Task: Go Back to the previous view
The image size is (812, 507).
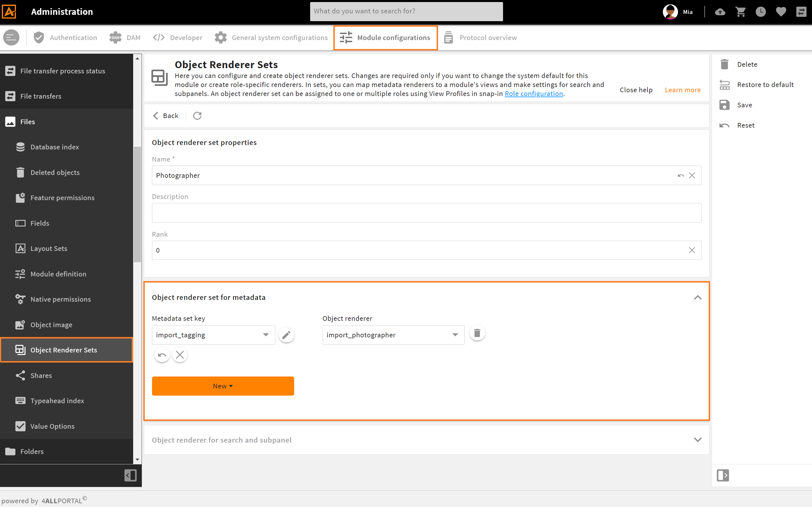Action: click(165, 116)
